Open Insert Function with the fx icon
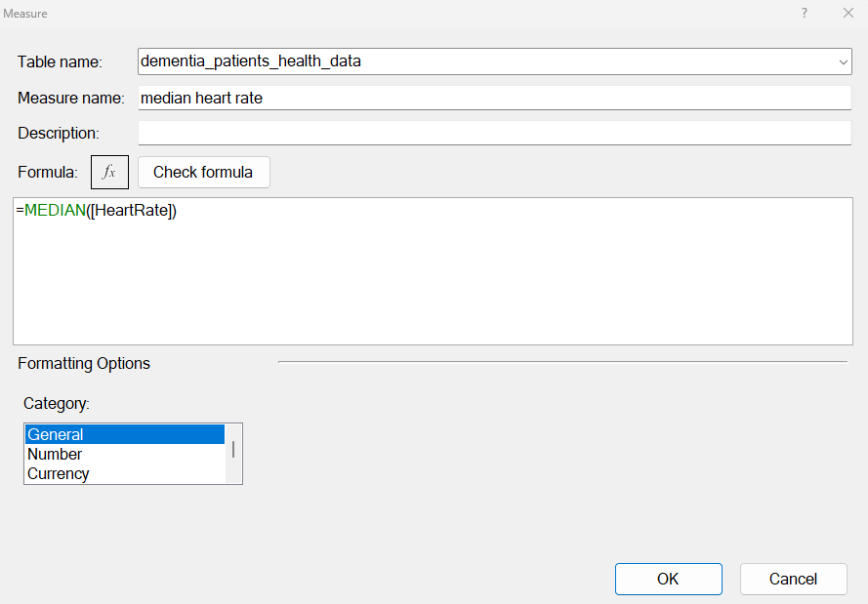 click(108, 172)
